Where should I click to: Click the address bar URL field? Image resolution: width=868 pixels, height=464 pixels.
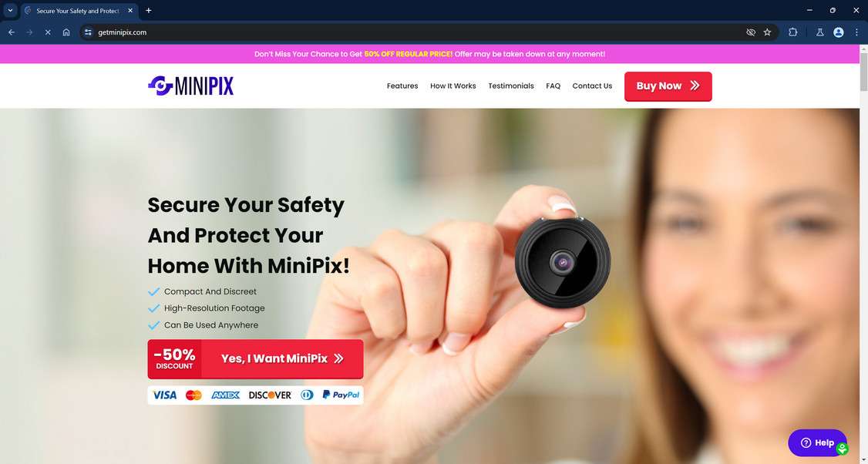click(x=415, y=32)
